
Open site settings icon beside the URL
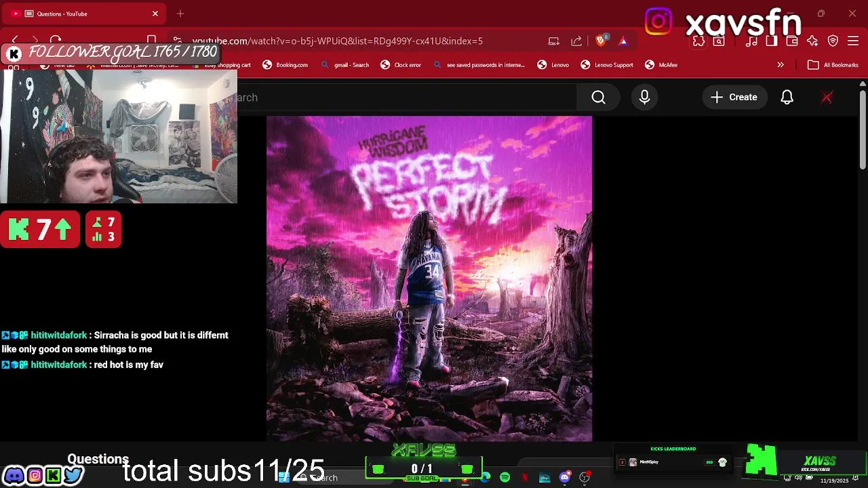point(177,41)
